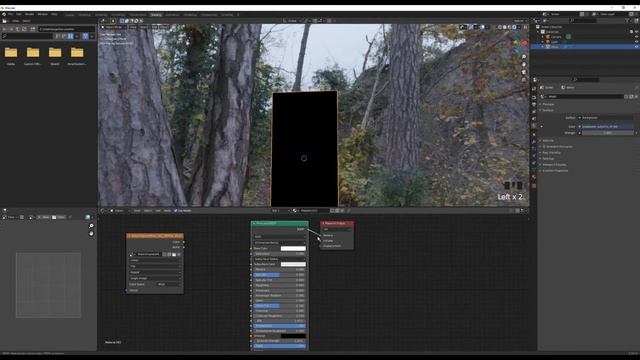Switch to Compositing workspace tab
This screenshot has width=640, height=360.
pos(209,15)
